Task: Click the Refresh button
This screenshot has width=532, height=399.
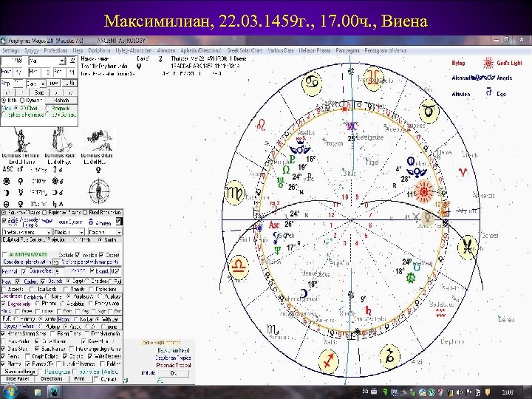Action: 61,100
